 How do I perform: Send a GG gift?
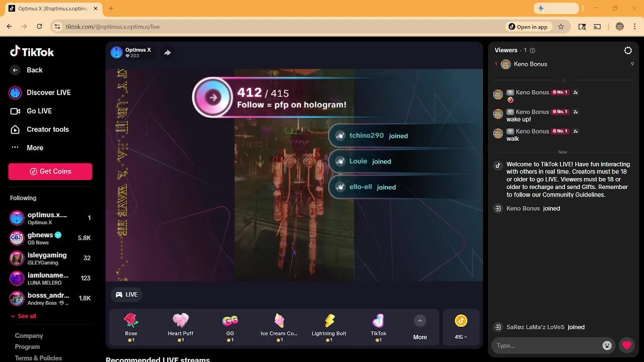pos(230,327)
